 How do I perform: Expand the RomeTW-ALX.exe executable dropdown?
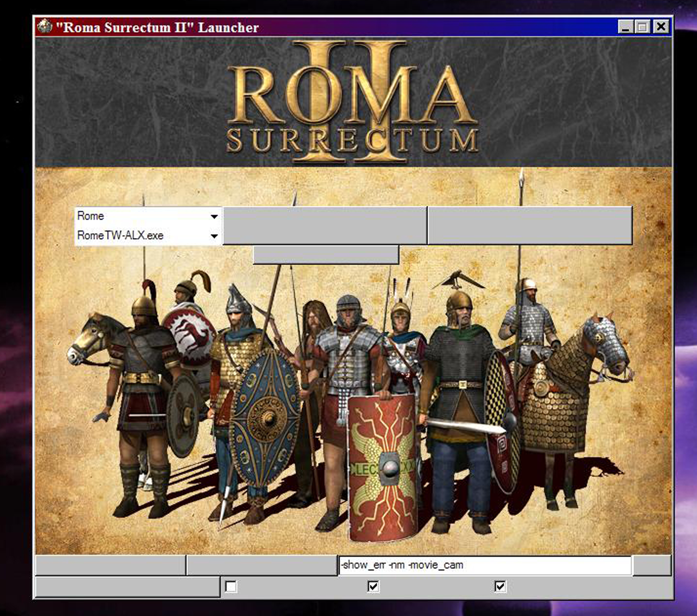[148, 235]
